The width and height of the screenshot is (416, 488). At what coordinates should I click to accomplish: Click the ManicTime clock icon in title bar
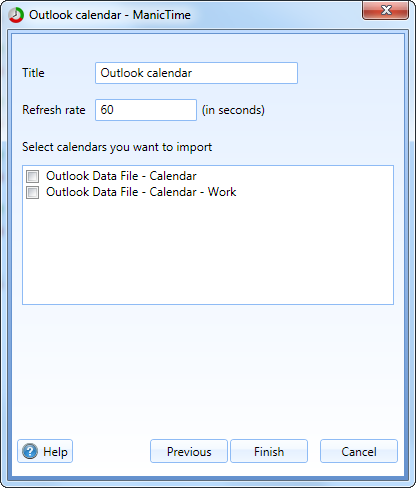coord(16,15)
